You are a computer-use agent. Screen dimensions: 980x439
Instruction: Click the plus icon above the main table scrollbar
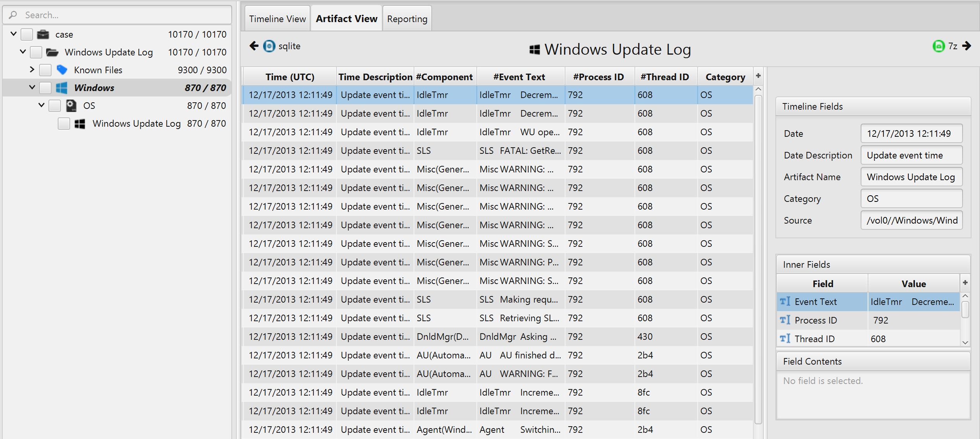point(758,76)
